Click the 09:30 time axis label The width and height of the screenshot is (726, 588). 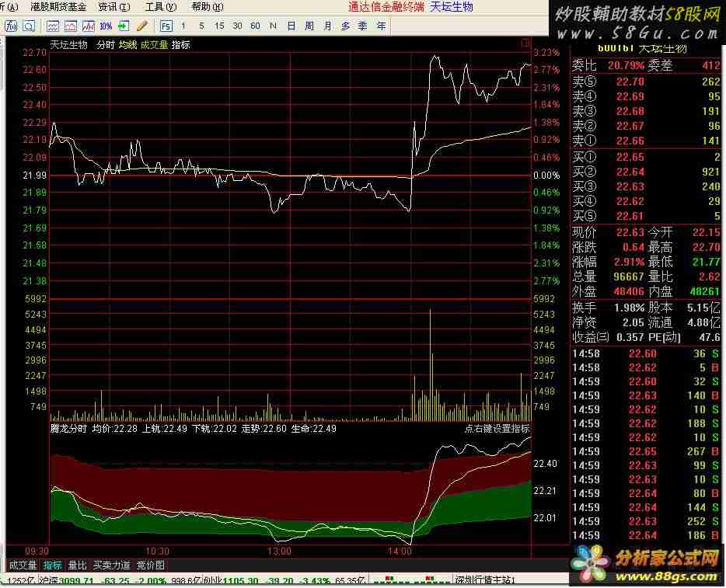coord(37,551)
